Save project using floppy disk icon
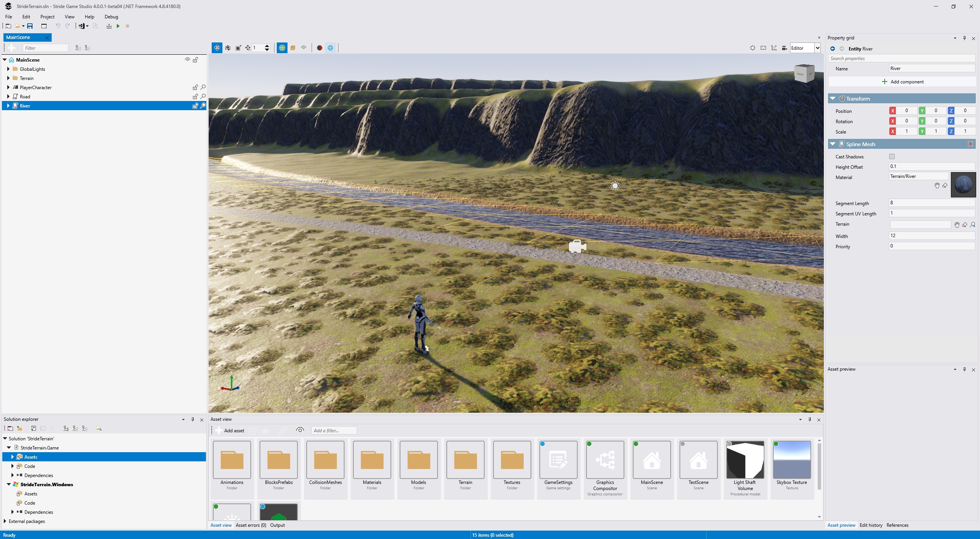Image resolution: width=980 pixels, height=539 pixels. [x=30, y=26]
